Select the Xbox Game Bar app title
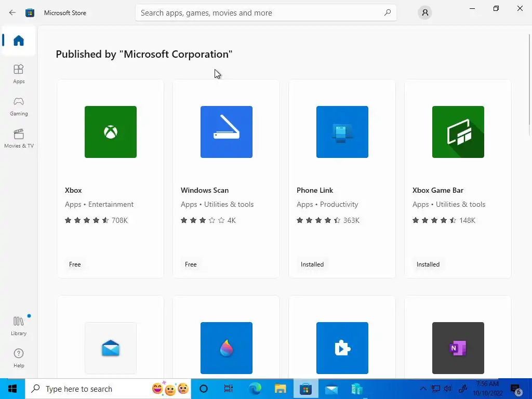 click(x=437, y=190)
